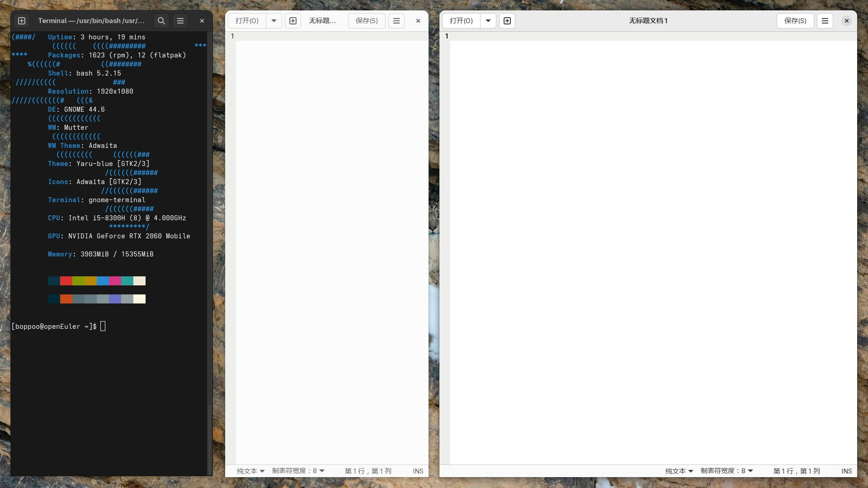
Task: Expand recent files arrow in the wide gedit window
Action: (x=488, y=21)
